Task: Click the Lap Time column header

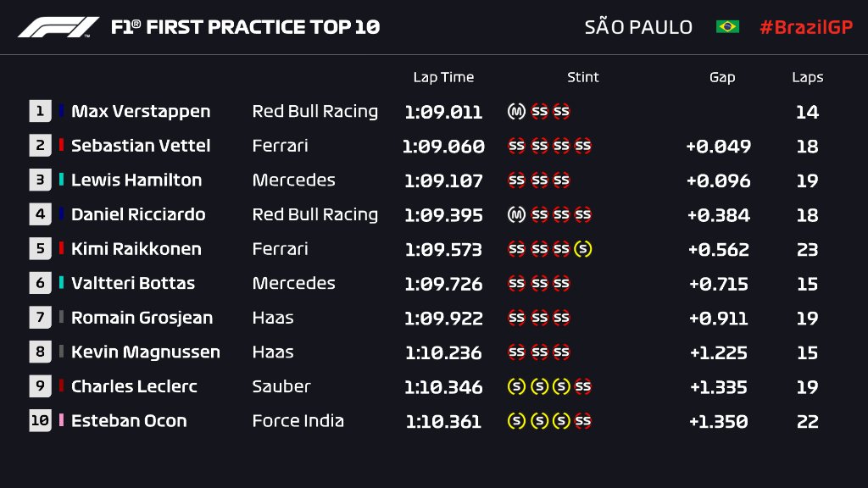Action: tap(443, 77)
